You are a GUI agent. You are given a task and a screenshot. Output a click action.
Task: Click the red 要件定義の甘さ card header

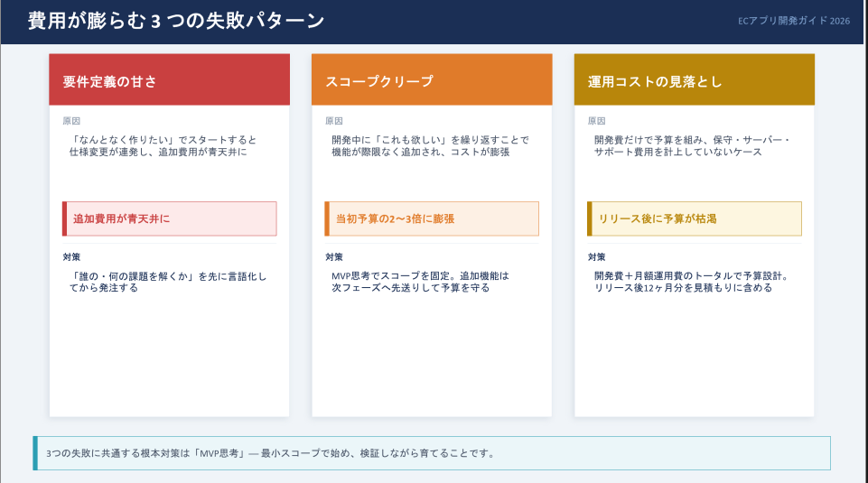click(x=169, y=80)
